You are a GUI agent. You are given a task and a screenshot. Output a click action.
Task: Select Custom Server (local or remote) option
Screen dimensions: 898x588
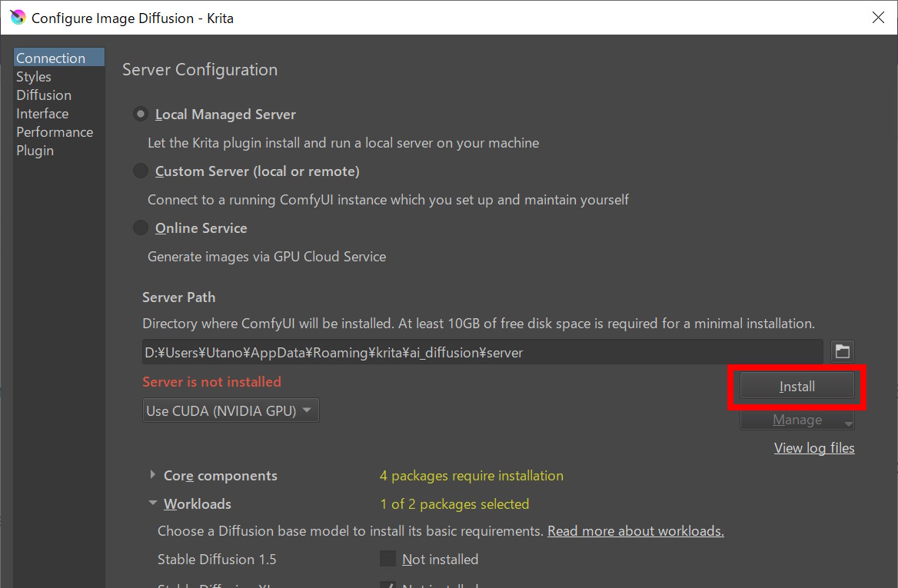pyautogui.click(x=140, y=171)
